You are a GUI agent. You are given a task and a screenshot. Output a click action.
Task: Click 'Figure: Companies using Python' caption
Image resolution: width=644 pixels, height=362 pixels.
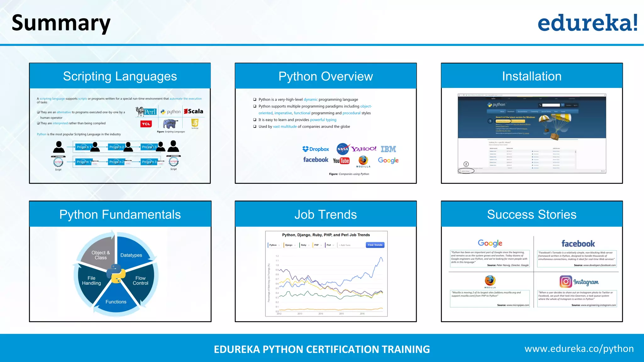pos(349,174)
